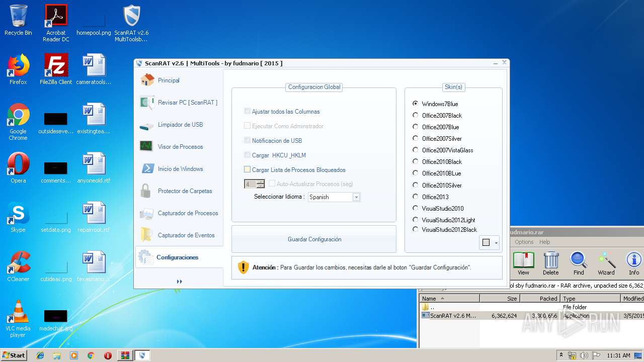
Task: Toggle Notificacion de USB checkbox
Action: click(247, 141)
